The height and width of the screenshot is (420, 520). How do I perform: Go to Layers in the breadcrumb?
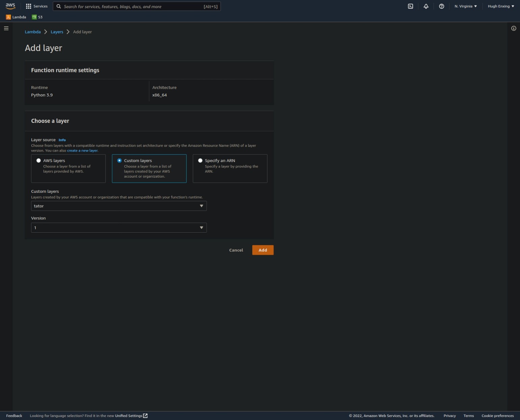point(57,32)
